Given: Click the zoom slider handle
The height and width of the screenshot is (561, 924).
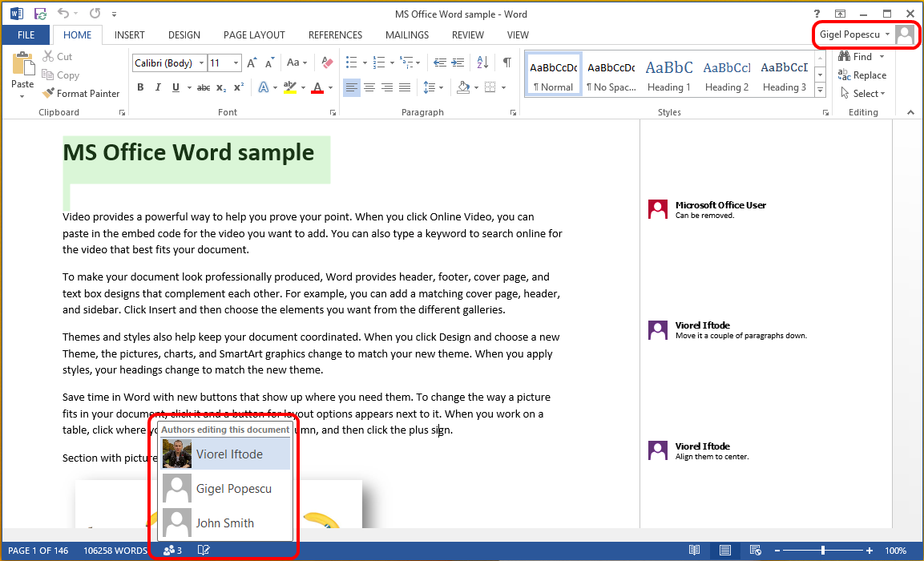Looking at the screenshot, I should tap(823, 551).
